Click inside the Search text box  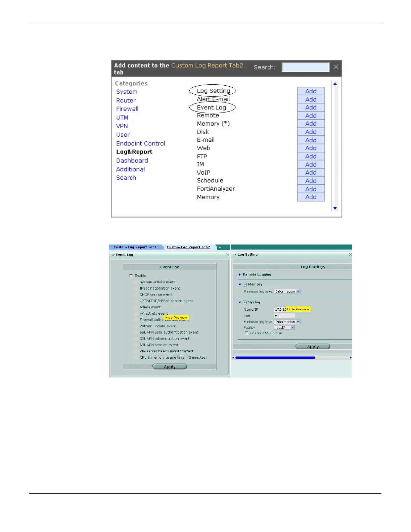pyautogui.click(x=306, y=67)
